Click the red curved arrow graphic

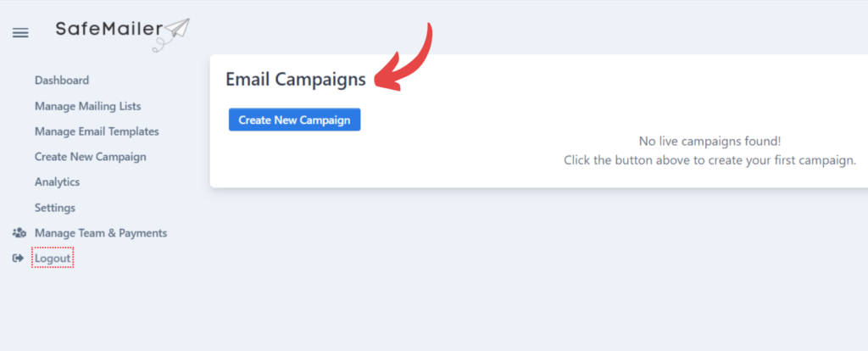(404, 57)
